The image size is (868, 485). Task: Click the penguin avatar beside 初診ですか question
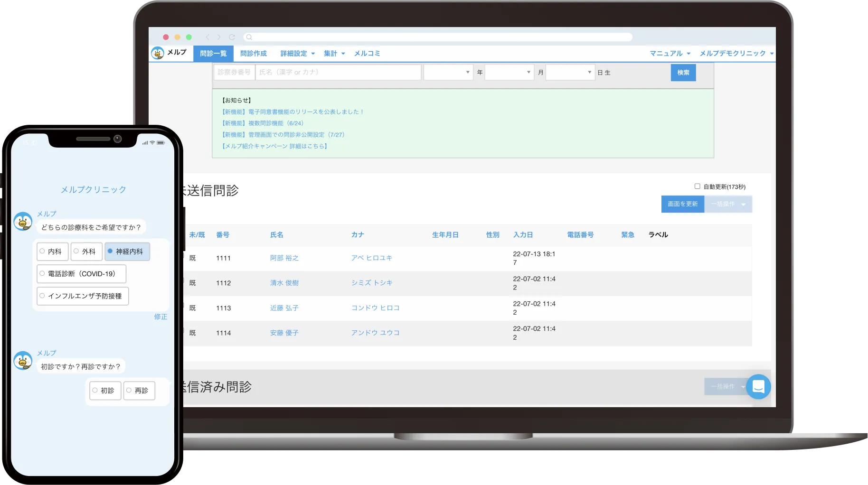(23, 361)
